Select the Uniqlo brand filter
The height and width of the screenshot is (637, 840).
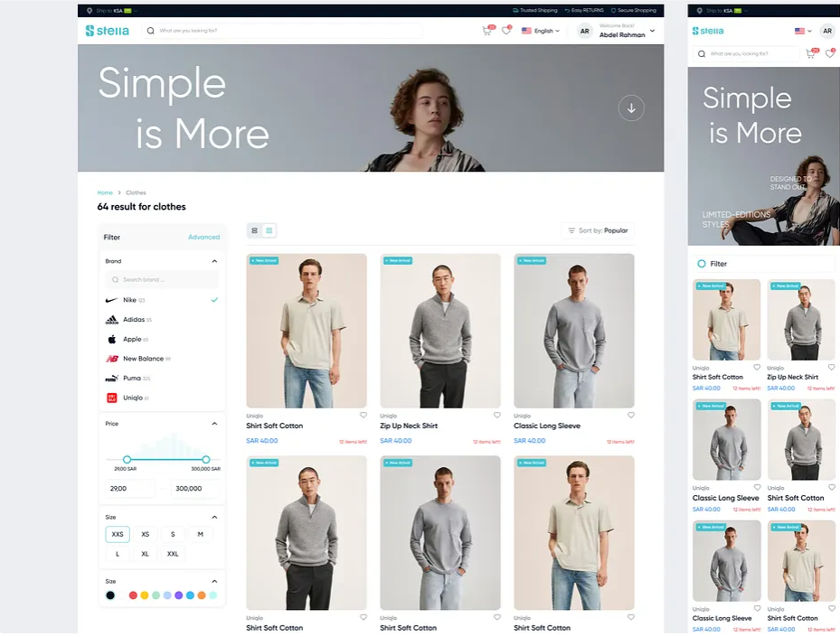coord(132,398)
